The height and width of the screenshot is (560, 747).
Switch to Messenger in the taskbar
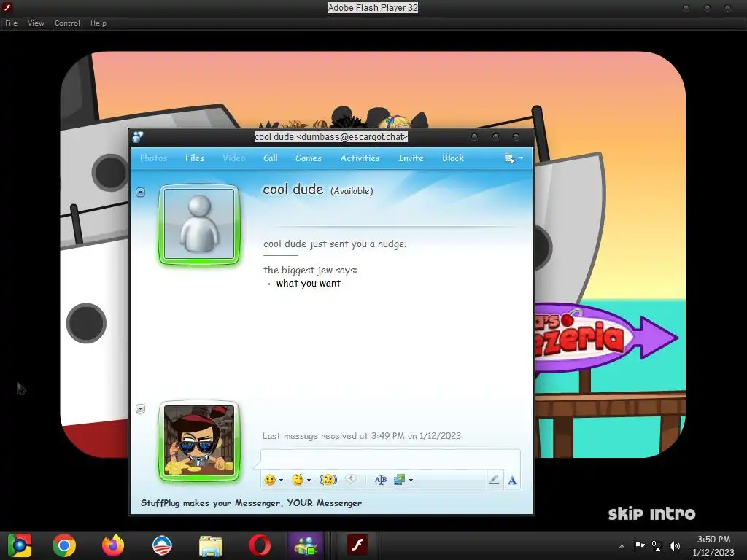pyautogui.click(x=306, y=545)
